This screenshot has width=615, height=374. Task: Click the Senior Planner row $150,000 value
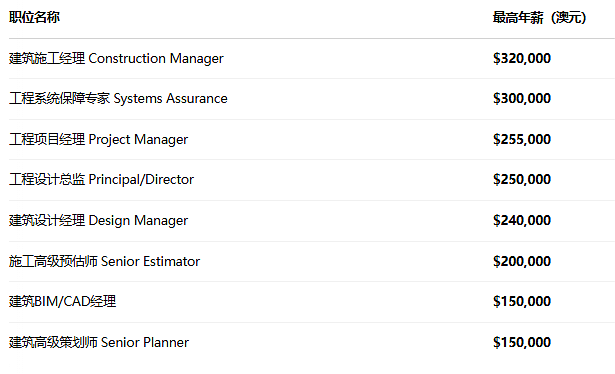[522, 343]
